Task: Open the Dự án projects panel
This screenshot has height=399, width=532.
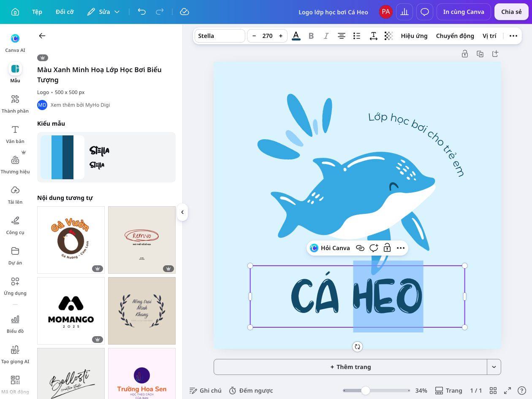Action: pyautogui.click(x=15, y=256)
